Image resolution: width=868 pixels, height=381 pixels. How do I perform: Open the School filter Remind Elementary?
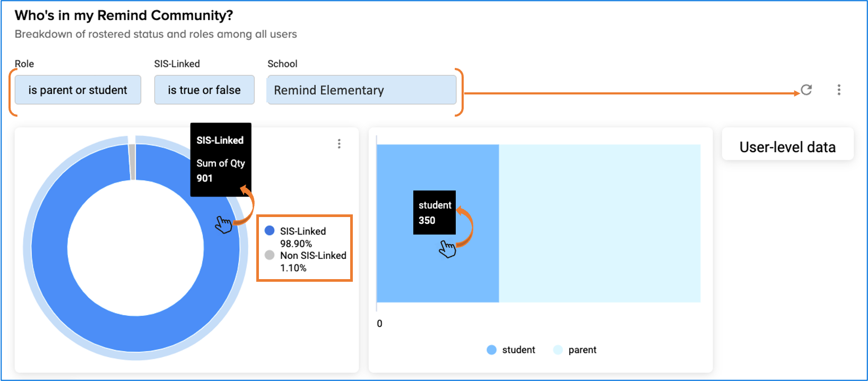362,90
